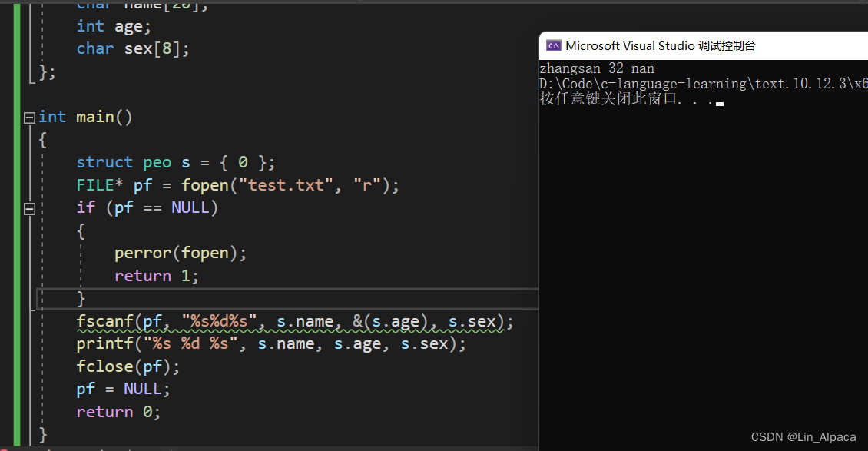Click the FILE* pf declaration
This screenshot has width=868, height=451.
237,185
